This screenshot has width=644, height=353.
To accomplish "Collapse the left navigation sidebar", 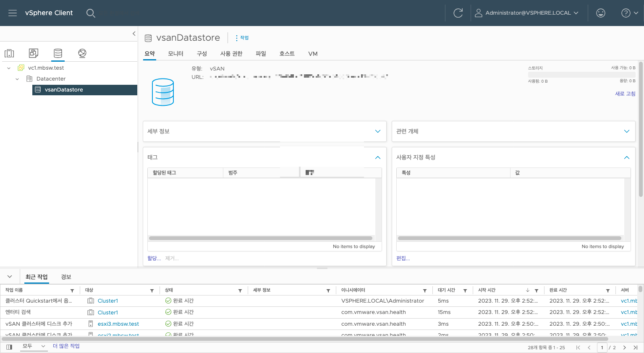I will coord(134,34).
